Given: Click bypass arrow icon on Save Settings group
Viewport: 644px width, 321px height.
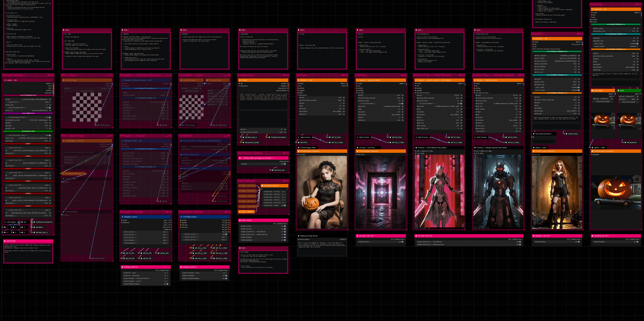Looking at the screenshot, I should click(x=288, y=181).
